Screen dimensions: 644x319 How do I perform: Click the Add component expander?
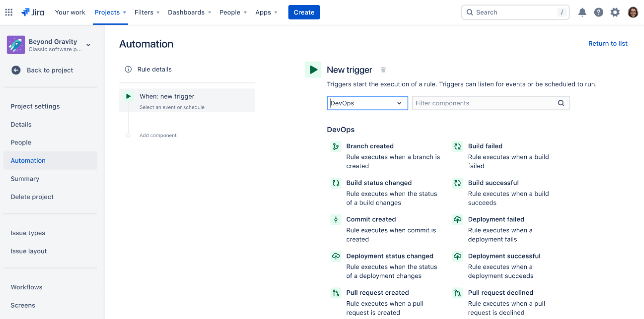158,135
